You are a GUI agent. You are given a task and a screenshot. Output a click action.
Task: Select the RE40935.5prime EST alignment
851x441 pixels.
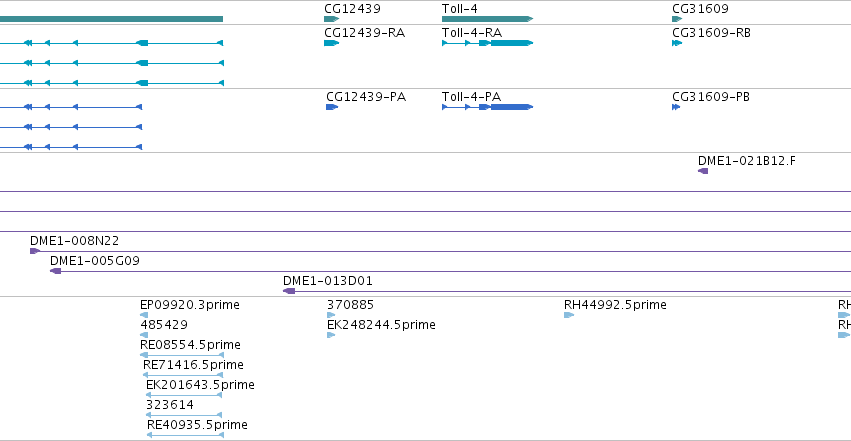point(185,435)
